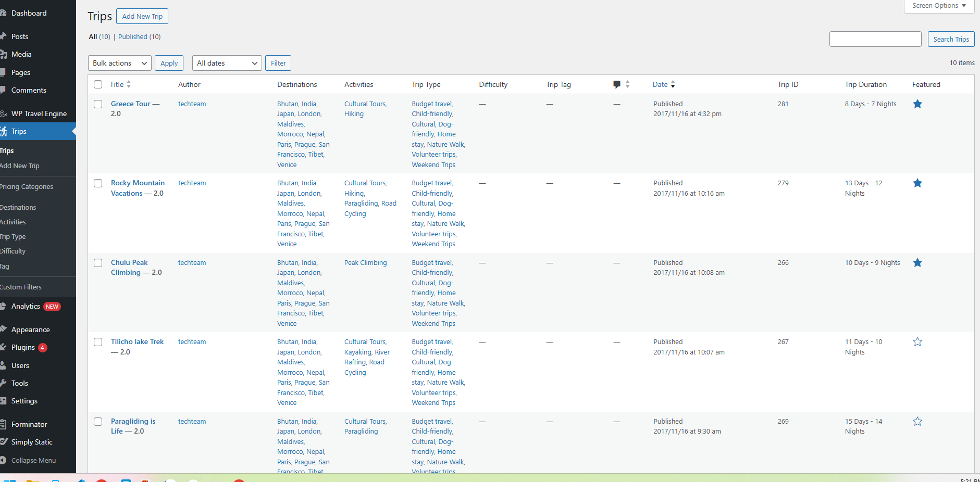Screen dimensions: 980x482
Task: Click the Tools icon in sidebar
Action: [3, 383]
